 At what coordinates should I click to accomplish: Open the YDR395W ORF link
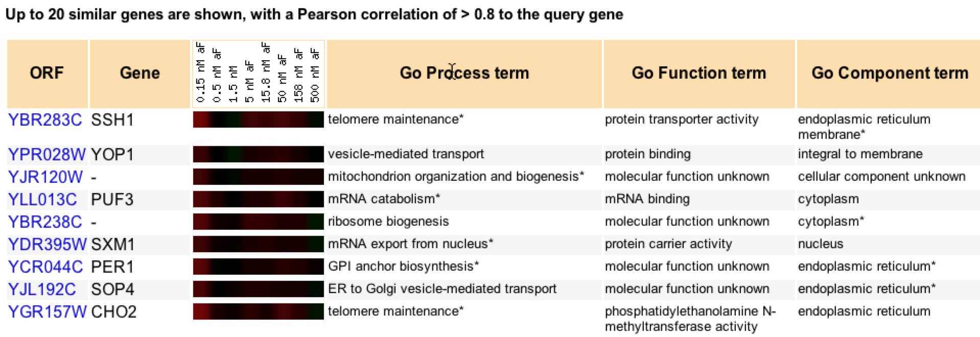48,244
